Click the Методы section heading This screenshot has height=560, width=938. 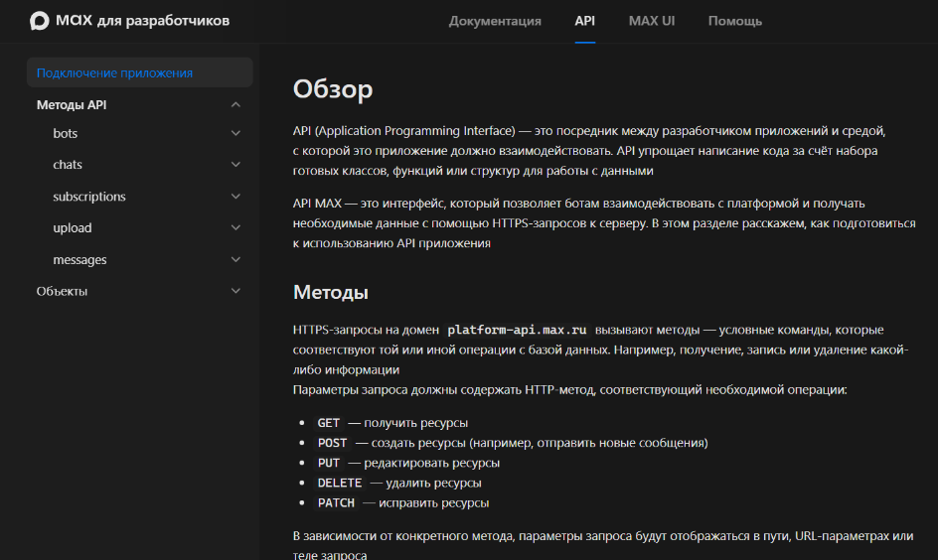point(331,292)
